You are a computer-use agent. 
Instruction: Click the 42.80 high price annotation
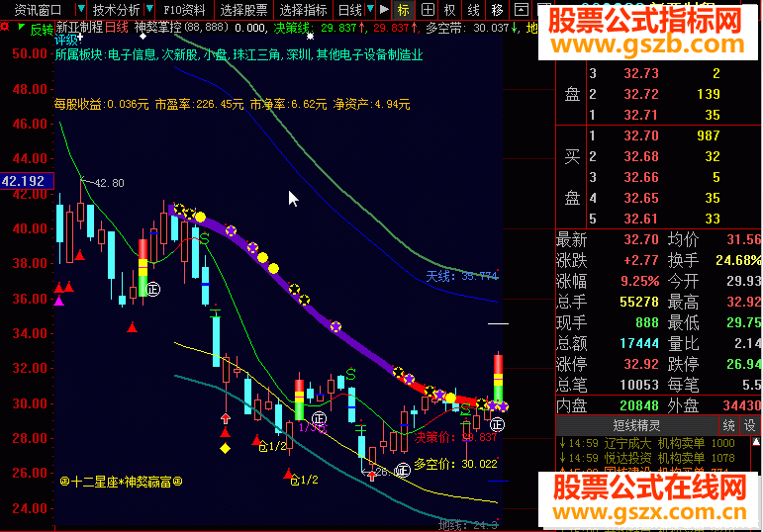pos(109,183)
